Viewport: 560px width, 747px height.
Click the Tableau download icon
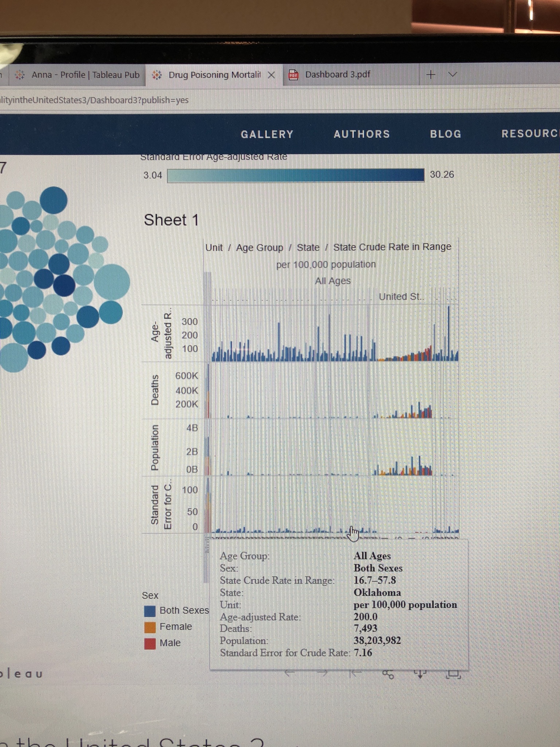[420, 674]
